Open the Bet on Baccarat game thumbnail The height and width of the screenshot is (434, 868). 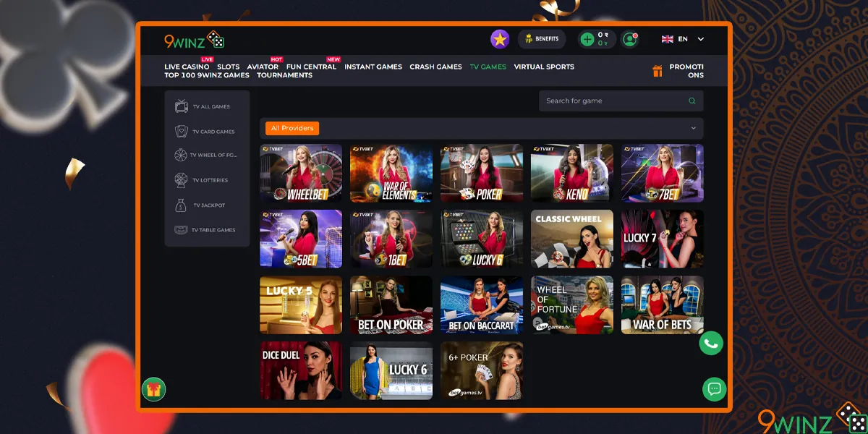482,305
